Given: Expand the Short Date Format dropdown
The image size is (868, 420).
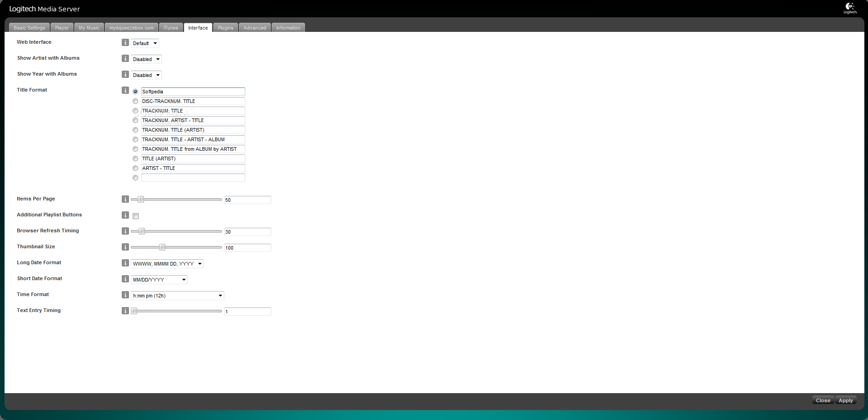Looking at the screenshot, I should pyautogui.click(x=159, y=280).
